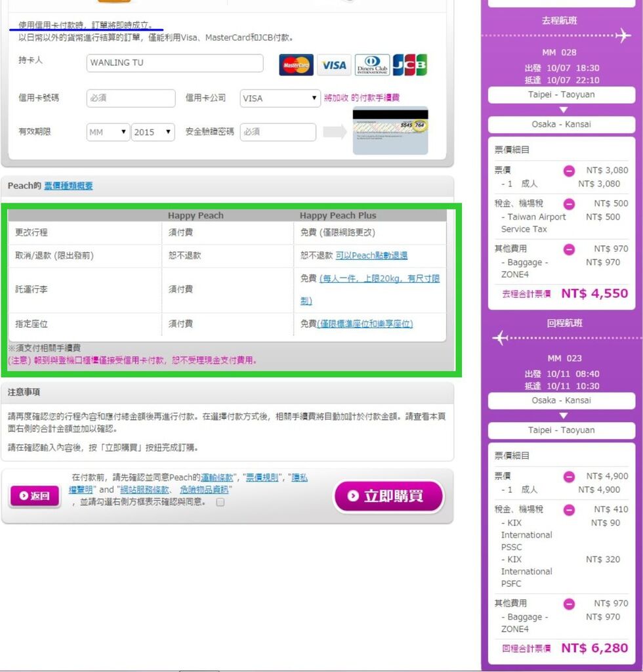
Task: Click the outbound total NT$ 4,550
Action: [594, 293]
